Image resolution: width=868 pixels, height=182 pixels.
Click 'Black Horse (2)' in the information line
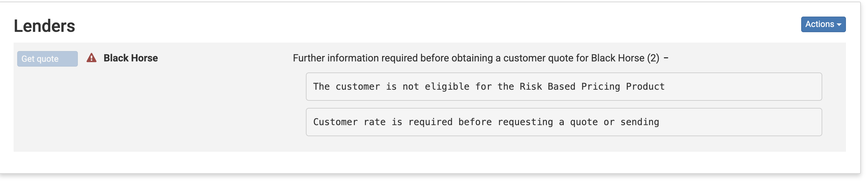625,58
